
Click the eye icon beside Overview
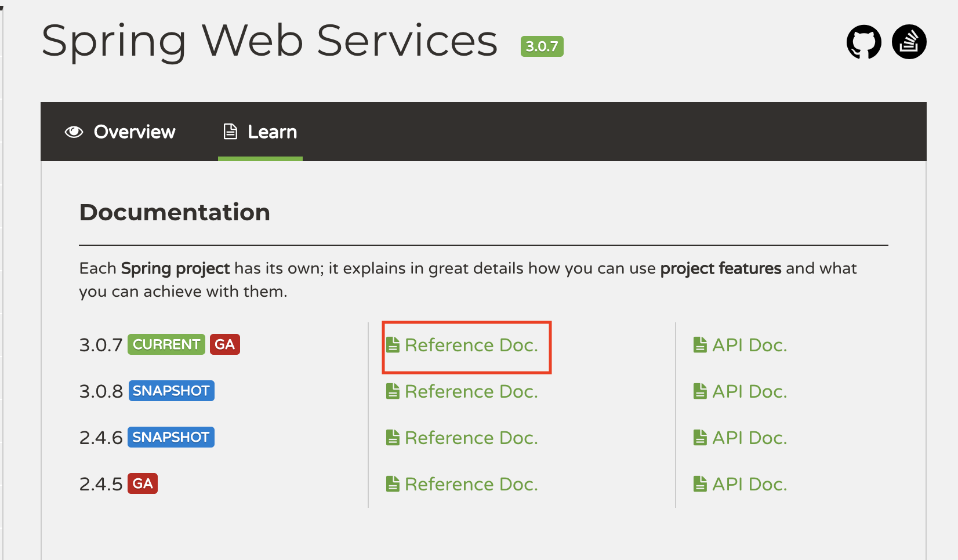click(74, 132)
